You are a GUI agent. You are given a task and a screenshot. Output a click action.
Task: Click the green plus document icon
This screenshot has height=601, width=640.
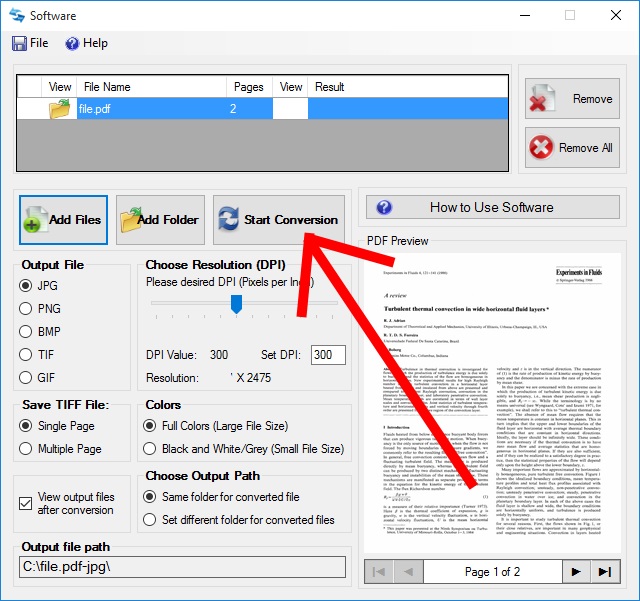(x=35, y=220)
